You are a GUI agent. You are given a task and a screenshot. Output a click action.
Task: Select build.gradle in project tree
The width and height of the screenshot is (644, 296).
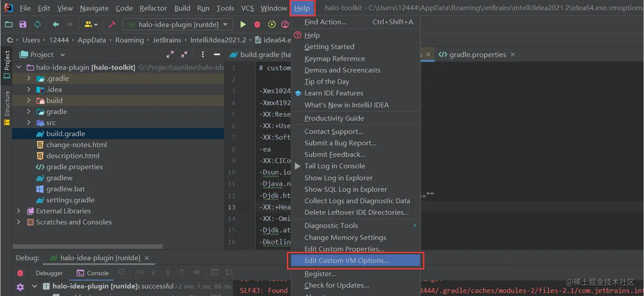point(118,134)
